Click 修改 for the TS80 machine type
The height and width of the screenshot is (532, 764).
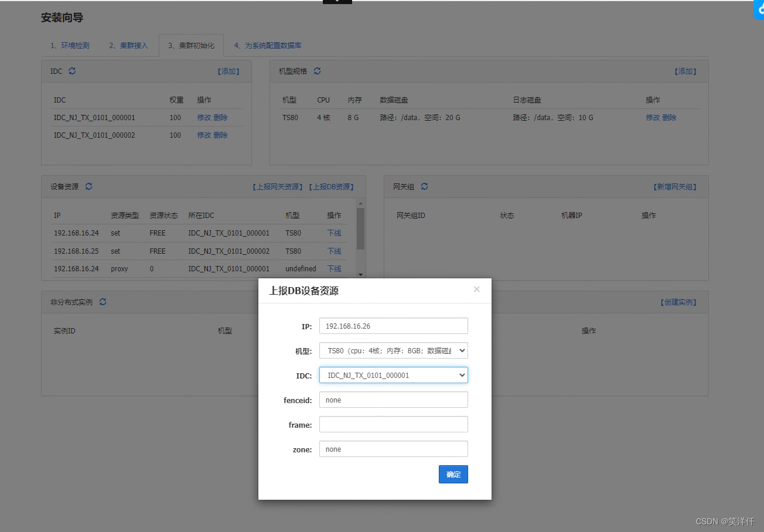click(653, 118)
